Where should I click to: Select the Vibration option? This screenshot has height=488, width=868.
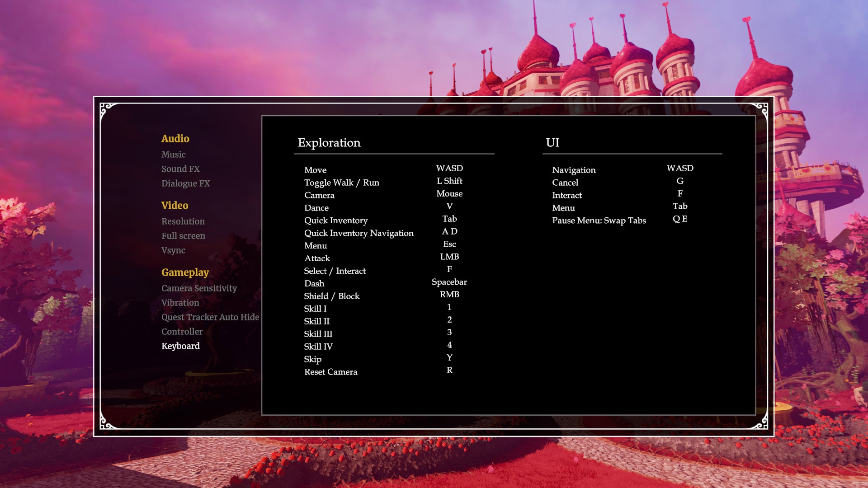coord(180,303)
